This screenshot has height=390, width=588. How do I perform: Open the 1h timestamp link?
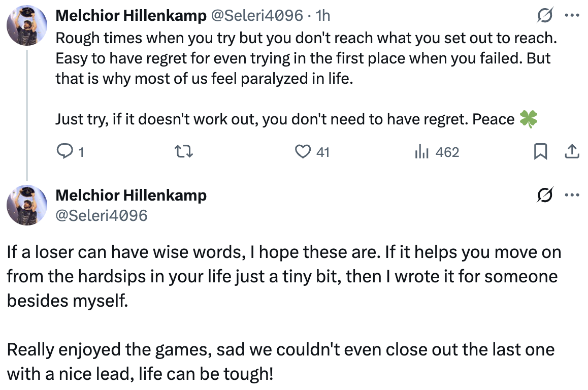[x=323, y=15]
